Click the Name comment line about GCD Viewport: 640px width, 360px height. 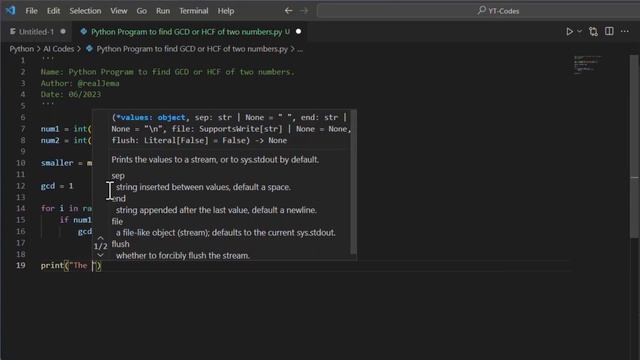tap(167, 72)
